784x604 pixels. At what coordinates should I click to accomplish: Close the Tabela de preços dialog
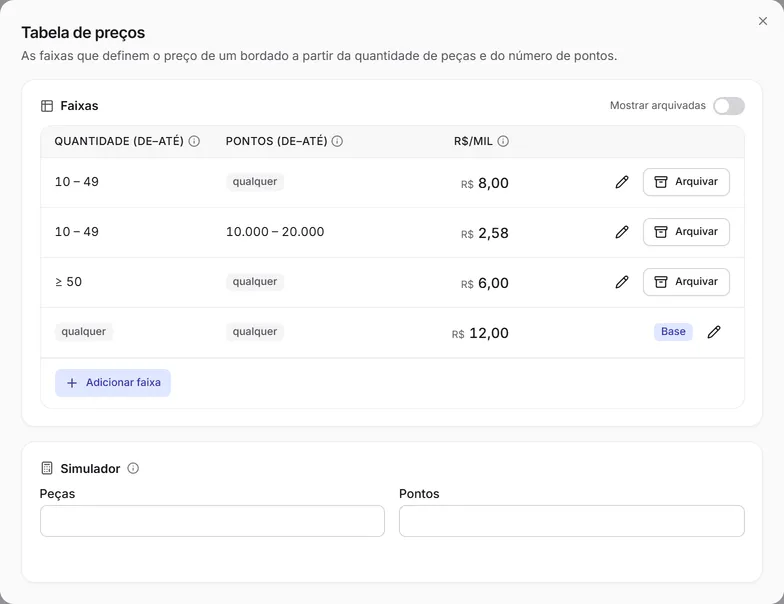coord(762,21)
